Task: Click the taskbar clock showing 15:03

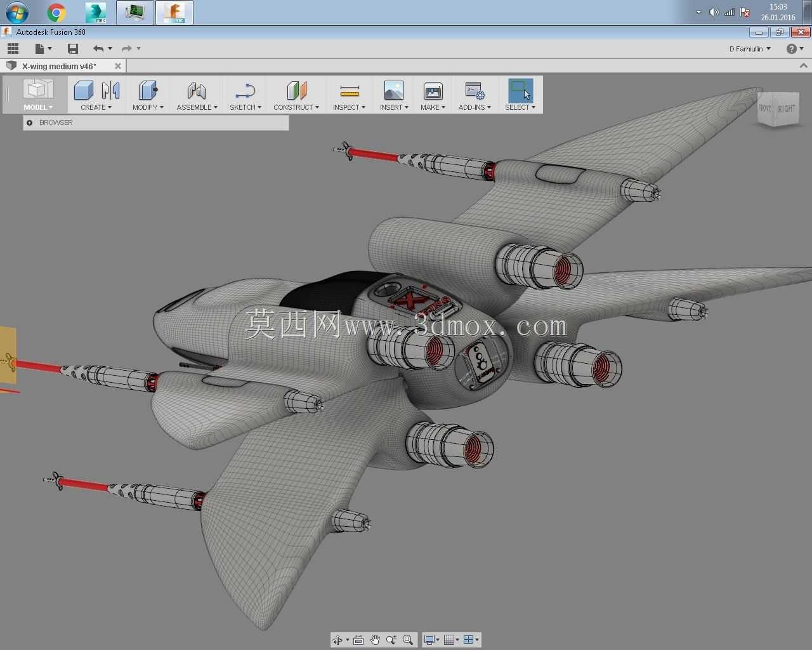Action: [778, 12]
